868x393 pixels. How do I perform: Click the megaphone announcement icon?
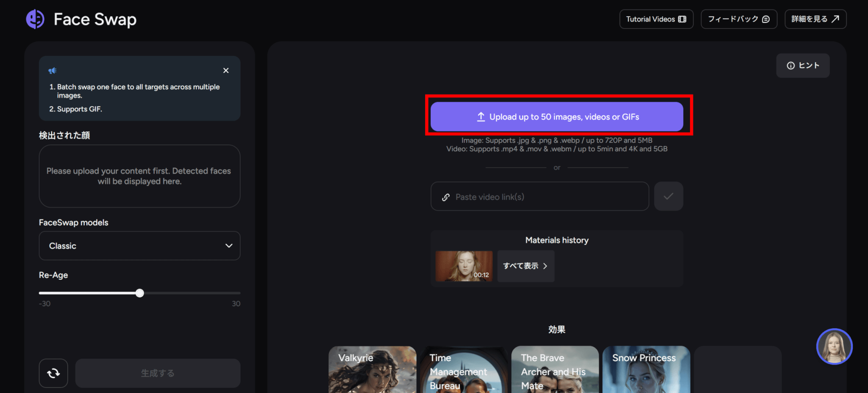click(53, 70)
